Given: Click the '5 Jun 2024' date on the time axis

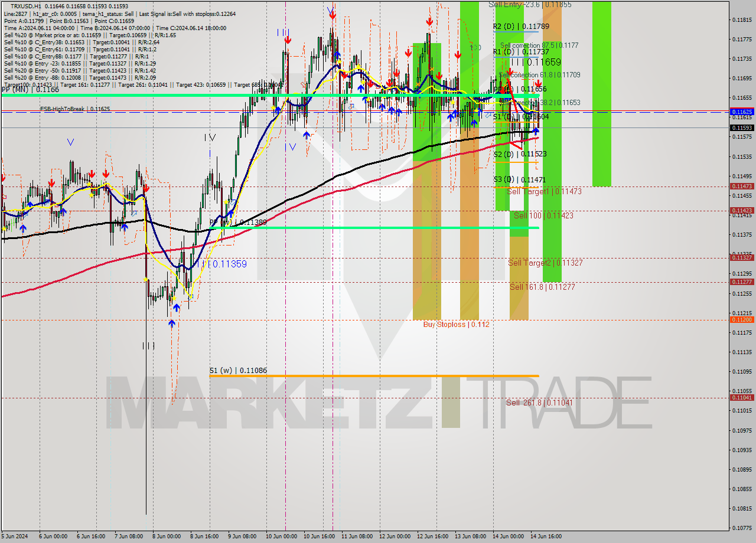Looking at the screenshot, I should (x=14, y=537).
